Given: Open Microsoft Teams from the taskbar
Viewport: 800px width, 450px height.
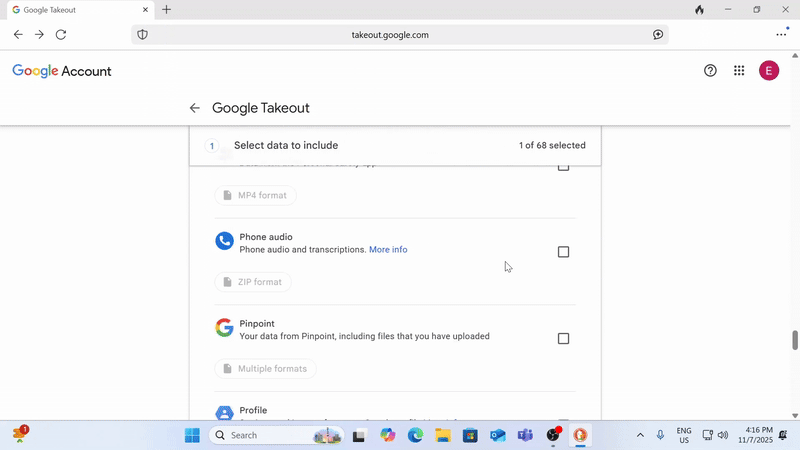Looking at the screenshot, I should 526,435.
